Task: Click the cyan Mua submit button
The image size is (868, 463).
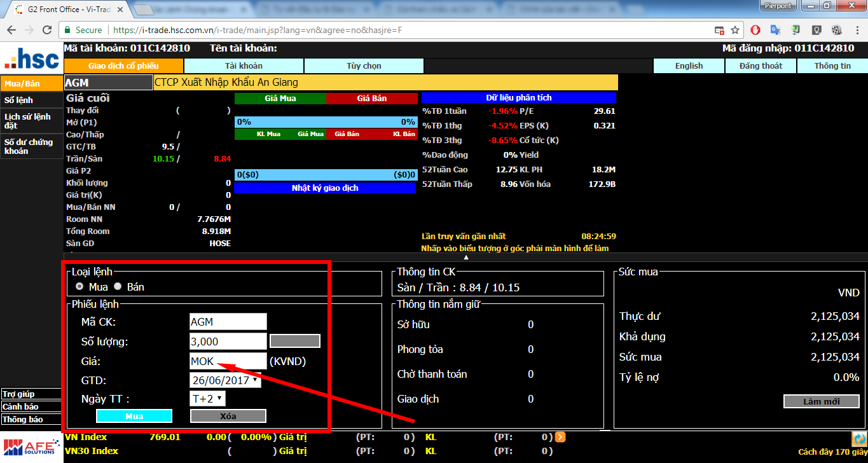Action: pos(134,416)
